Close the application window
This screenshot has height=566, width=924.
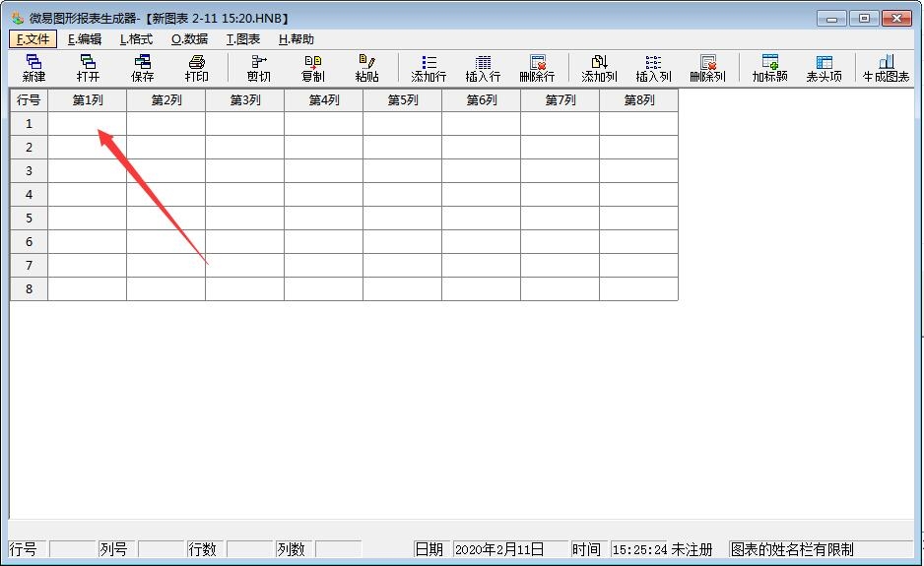click(896, 19)
